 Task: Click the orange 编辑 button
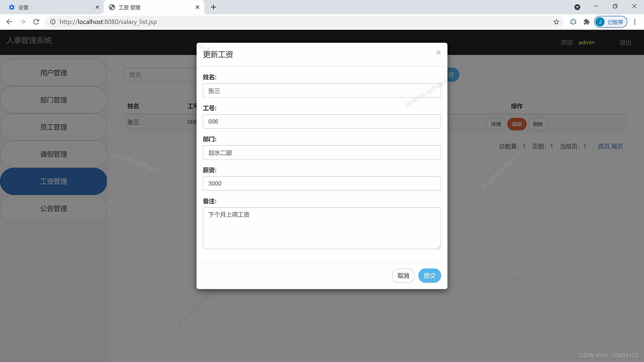[517, 124]
